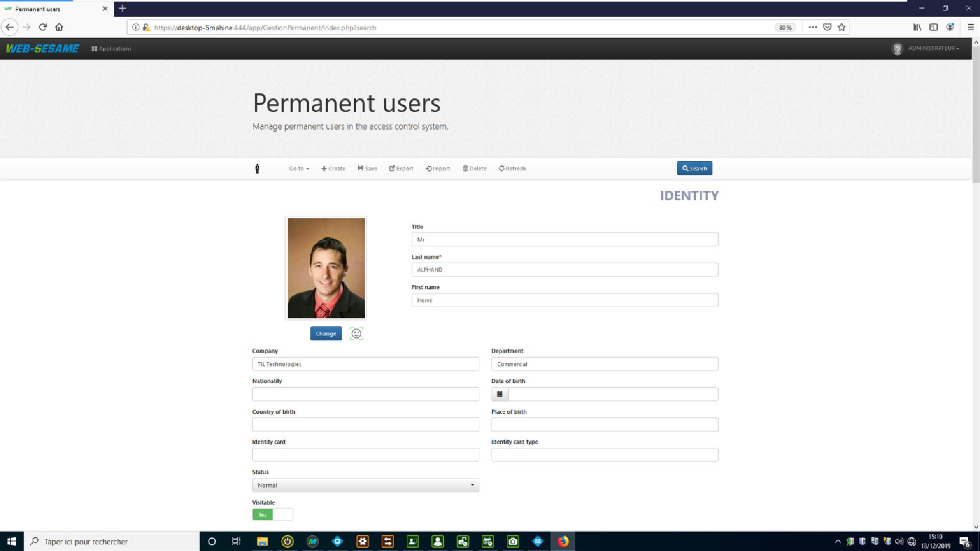
Task: Reload the browser page
Action: click(x=43, y=27)
